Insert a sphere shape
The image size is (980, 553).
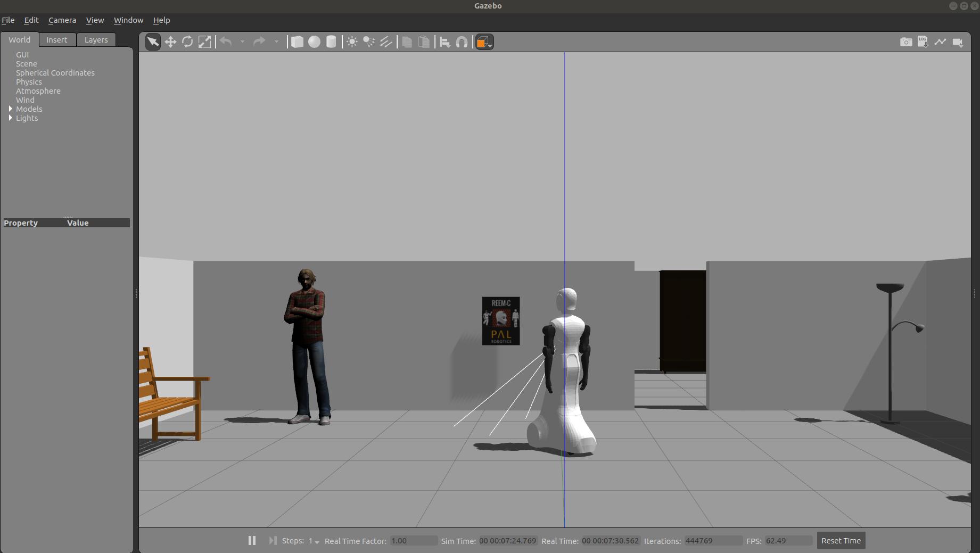pos(314,42)
